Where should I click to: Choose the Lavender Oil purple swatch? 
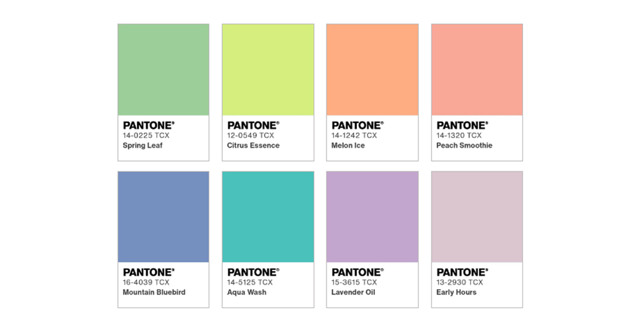point(372,217)
